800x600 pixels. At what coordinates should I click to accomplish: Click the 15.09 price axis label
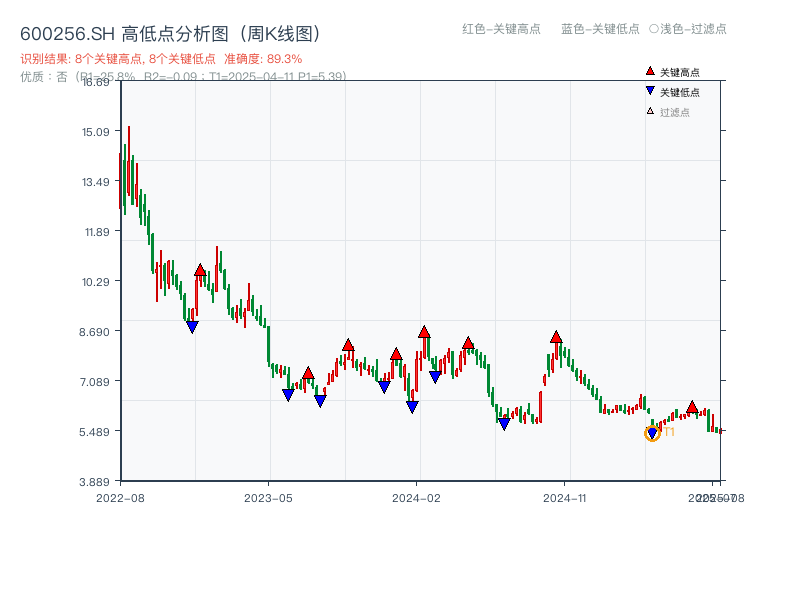click(x=95, y=132)
